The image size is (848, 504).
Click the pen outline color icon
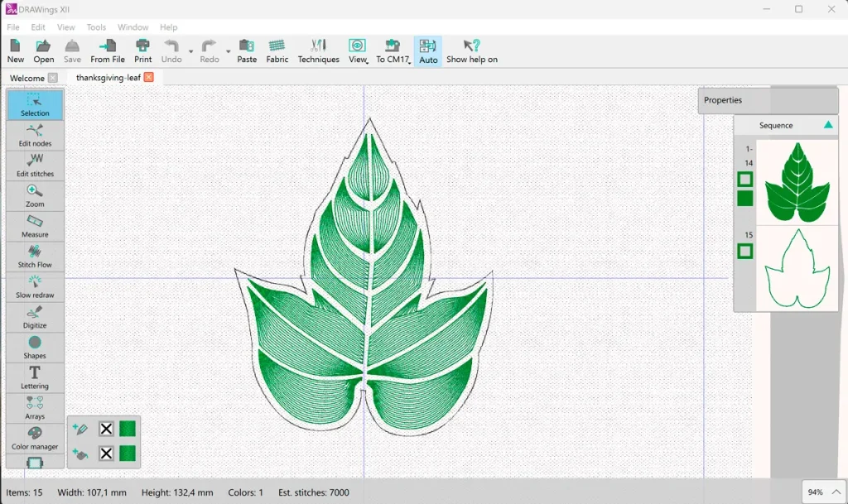pos(80,429)
